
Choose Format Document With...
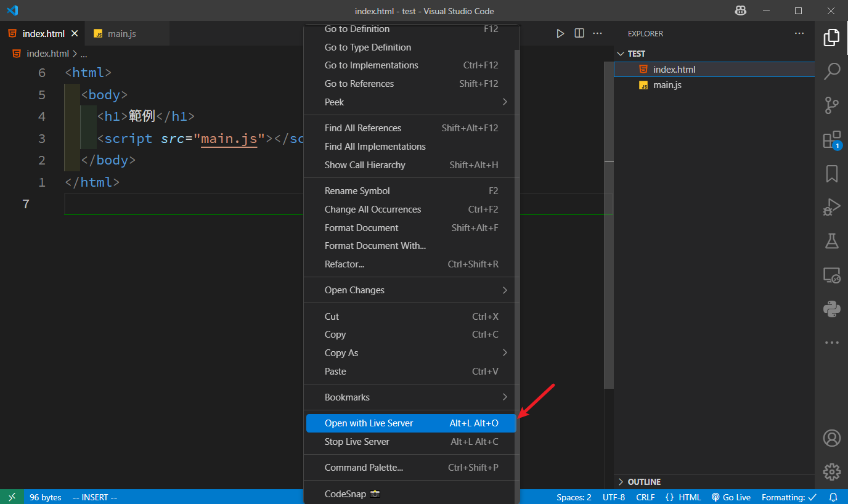[x=410, y=246]
